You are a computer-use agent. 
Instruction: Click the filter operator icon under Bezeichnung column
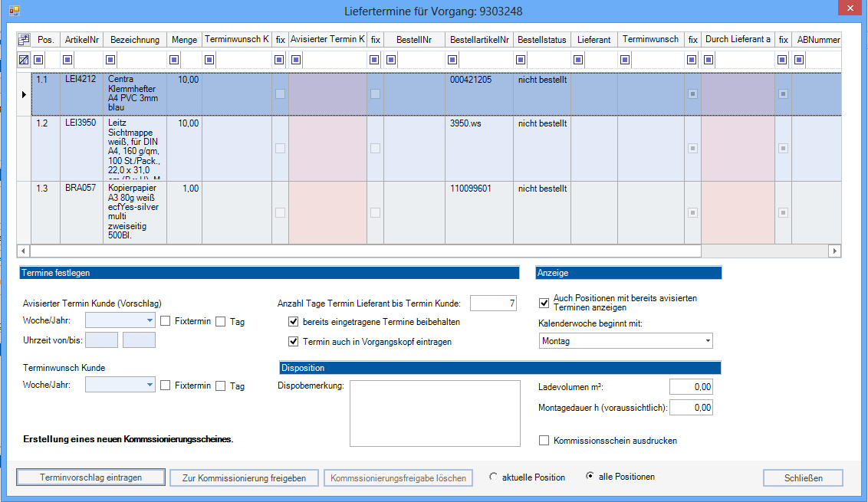pyautogui.click(x=110, y=60)
